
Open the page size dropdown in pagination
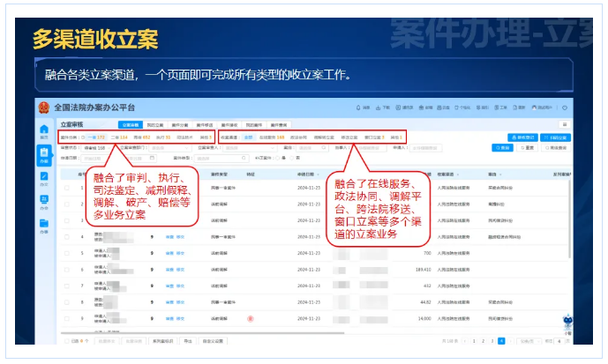[x=529, y=340]
